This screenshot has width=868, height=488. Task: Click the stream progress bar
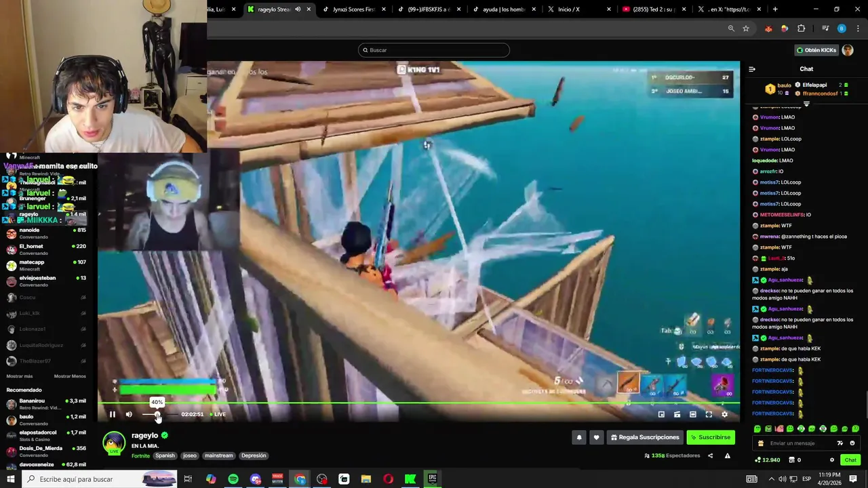418,403
